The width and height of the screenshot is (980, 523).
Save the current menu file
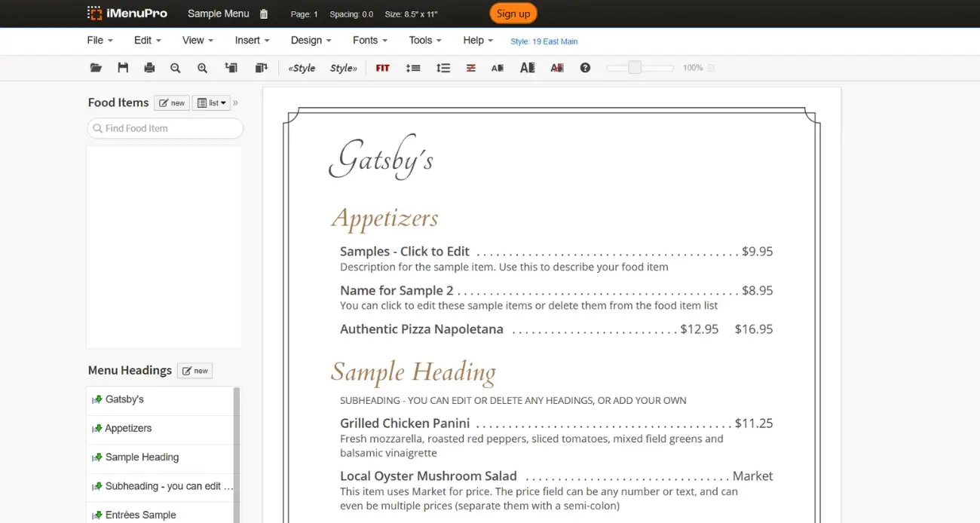coord(123,67)
